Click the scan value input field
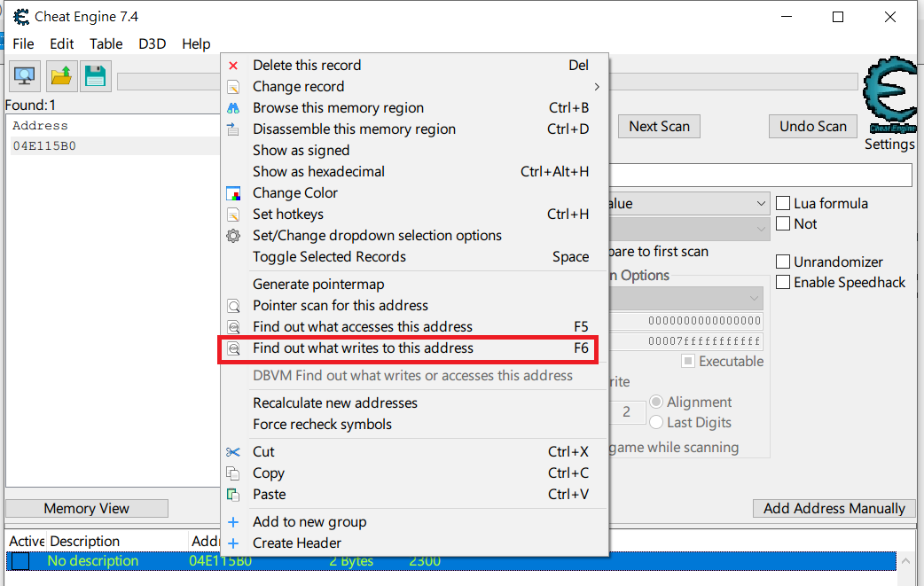This screenshot has height=586, width=924. [760, 176]
